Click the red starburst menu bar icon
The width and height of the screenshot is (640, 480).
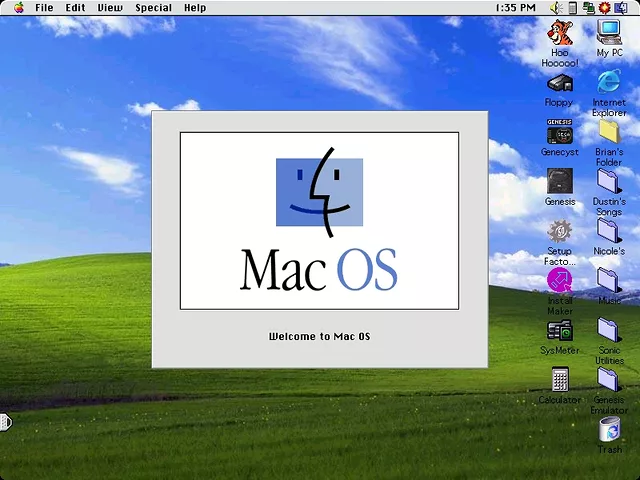click(x=604, y=8)
